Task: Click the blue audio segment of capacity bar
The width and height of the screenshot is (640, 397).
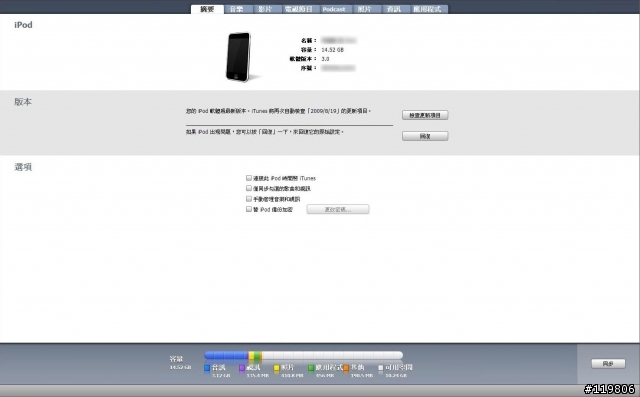Action: coord(227,355)
